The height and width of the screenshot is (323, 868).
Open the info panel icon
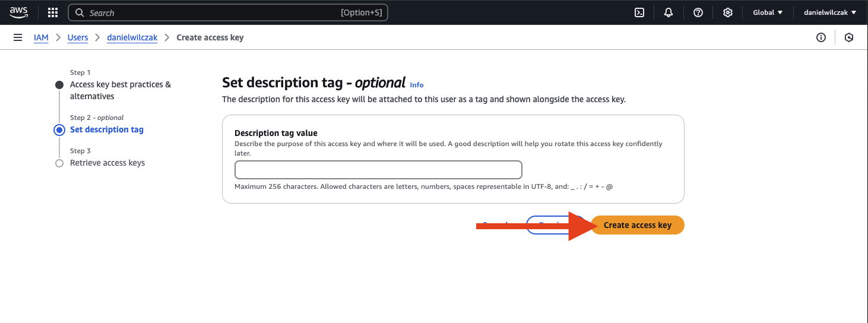pyautogui.click(x=821, y=37)
